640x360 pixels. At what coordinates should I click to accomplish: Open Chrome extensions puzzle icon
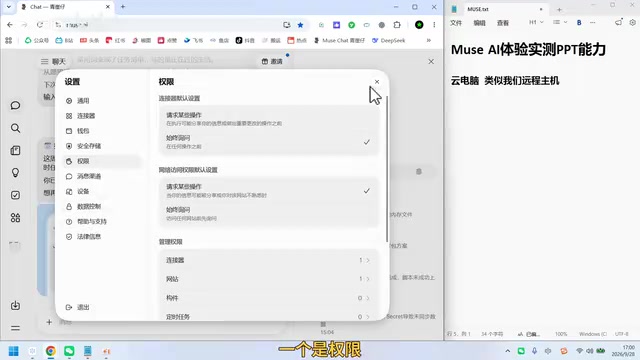pos(397,25)
